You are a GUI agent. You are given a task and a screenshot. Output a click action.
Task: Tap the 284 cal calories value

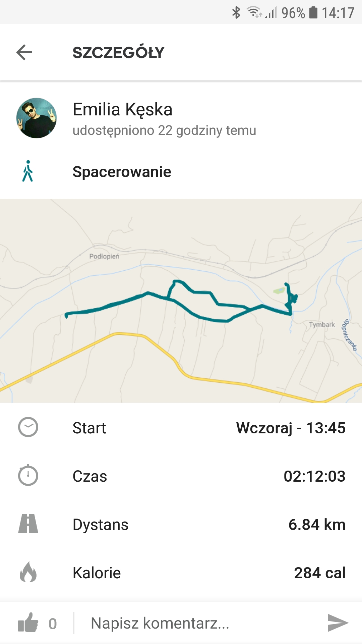pyautogui.click(x=319, y=573)
